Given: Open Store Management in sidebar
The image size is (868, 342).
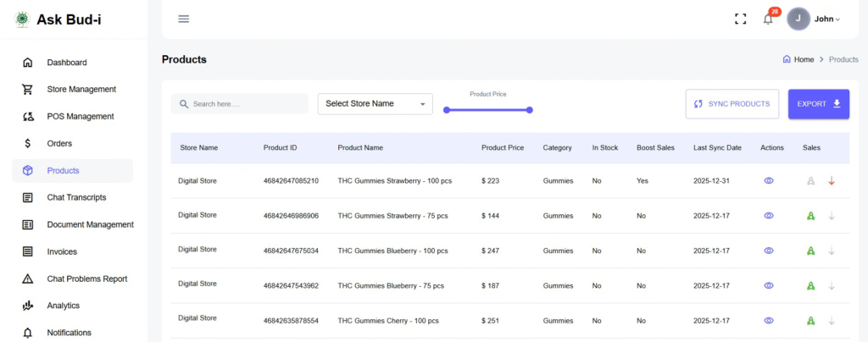Looking at the screenshot, I should [x=81, y=89].
